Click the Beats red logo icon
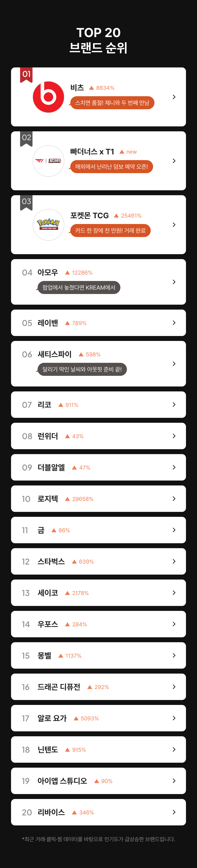 (x=48, y=97)
